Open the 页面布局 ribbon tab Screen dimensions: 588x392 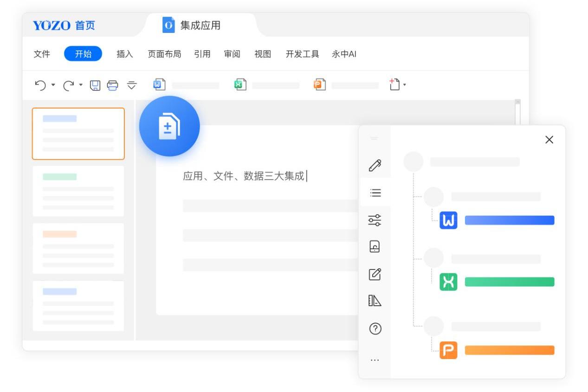164,54
